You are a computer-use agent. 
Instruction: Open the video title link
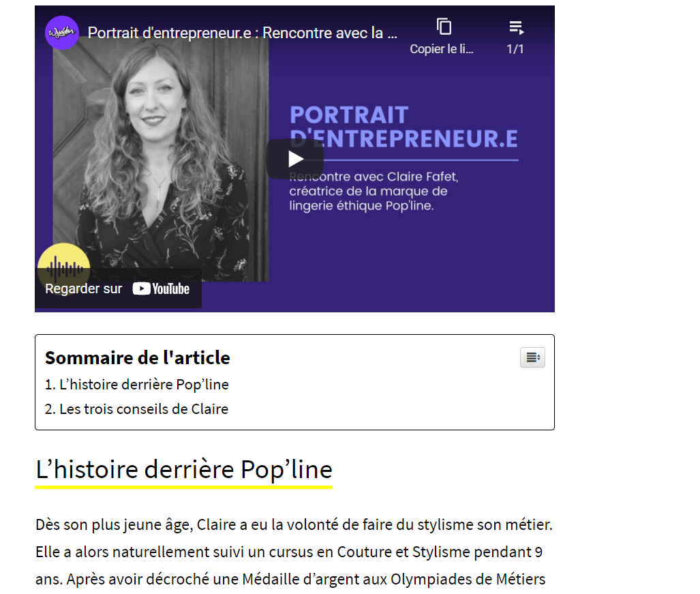pyautogui.click(x=243, y=33)
